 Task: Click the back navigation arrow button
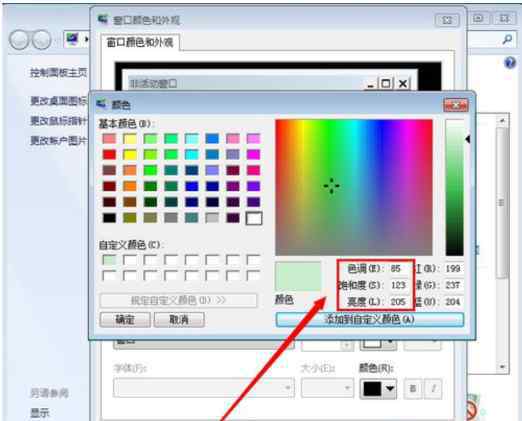tap(19, 40)
